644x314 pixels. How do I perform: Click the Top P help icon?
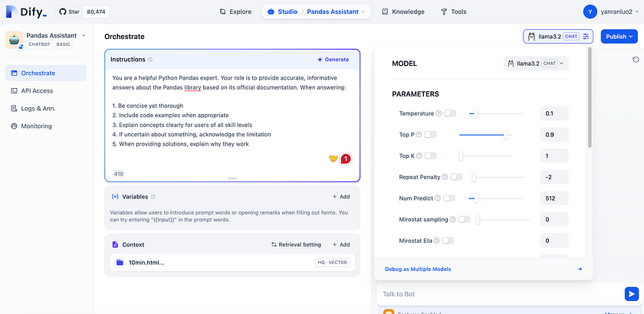[x=419, y=135]
